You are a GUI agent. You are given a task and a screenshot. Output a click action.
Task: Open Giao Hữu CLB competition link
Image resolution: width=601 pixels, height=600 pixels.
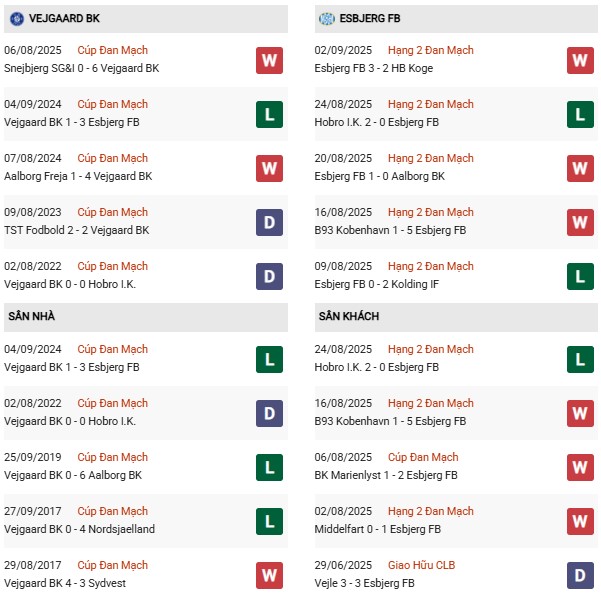tap(421, 565)
